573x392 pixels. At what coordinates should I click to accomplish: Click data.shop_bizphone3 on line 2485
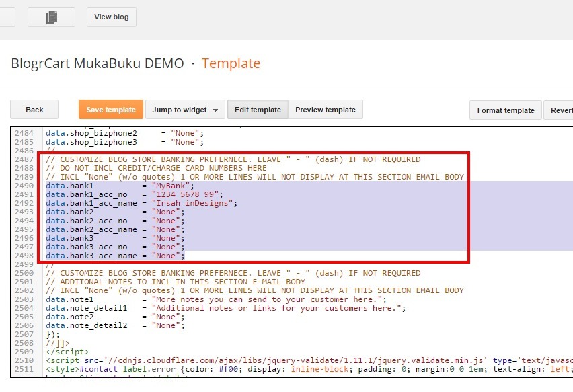[91, 142]
